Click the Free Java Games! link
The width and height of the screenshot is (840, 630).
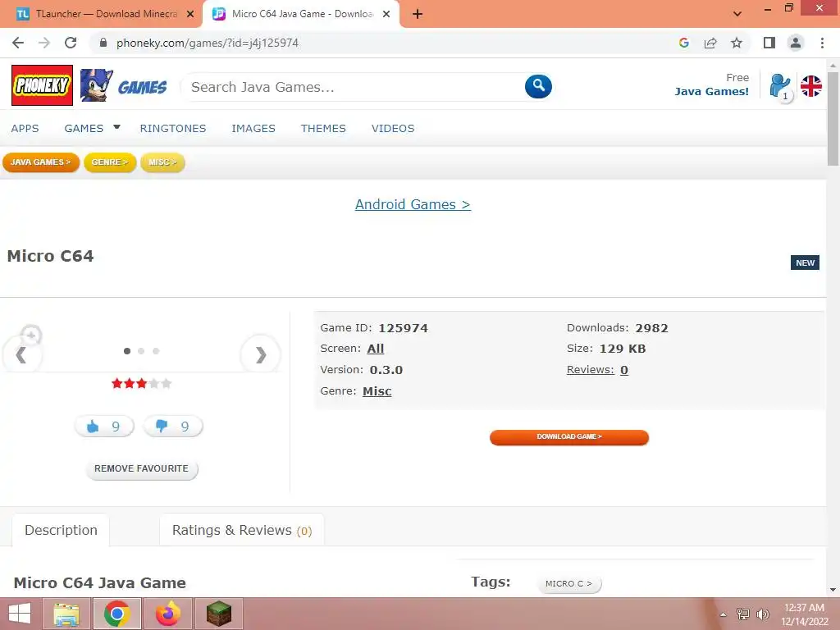tap(711, 84)
